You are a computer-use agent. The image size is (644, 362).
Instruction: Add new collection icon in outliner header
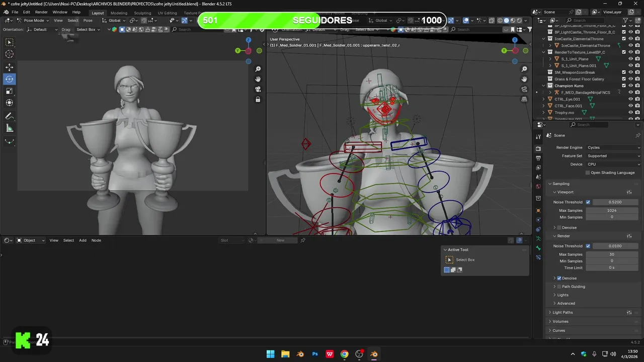pyautogui.click(x=638, y=21)
